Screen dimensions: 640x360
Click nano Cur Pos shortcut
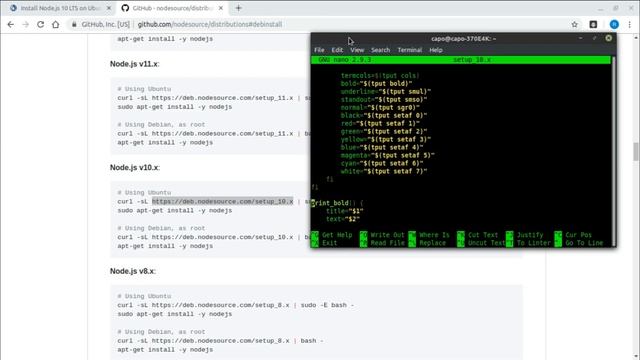click(x=573, y=235)
